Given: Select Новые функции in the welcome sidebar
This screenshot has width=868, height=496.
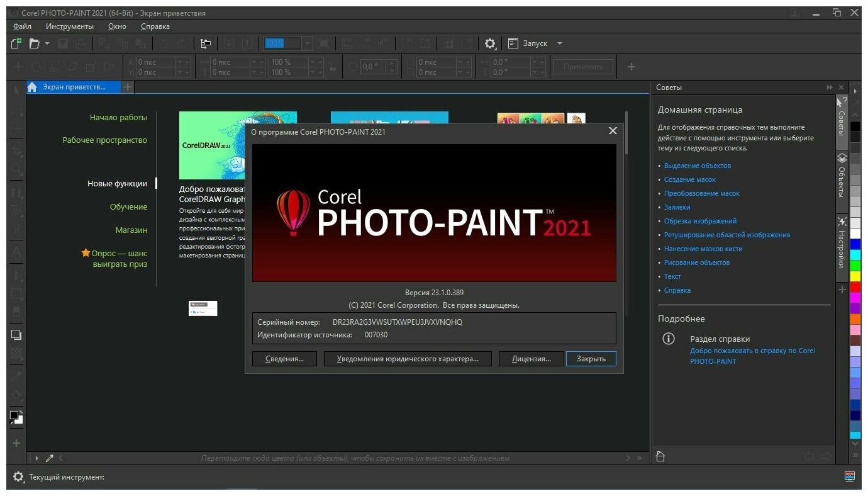Looking at the screenshot, I should [118, 184].
